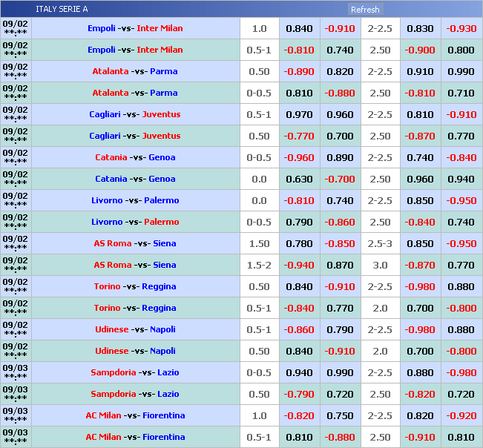Click the ITALY SERIE A league header
Screen dimensions: 483x448
click(x=61, y=10)
